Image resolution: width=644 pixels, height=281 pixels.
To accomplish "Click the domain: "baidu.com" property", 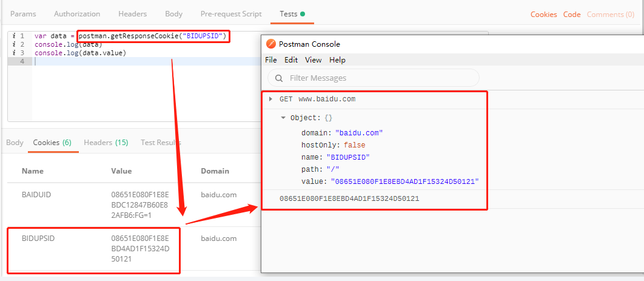I will coord(342,133).
